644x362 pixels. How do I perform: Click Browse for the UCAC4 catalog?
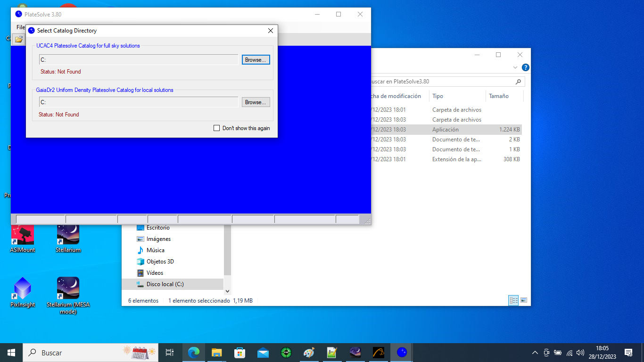256,60
